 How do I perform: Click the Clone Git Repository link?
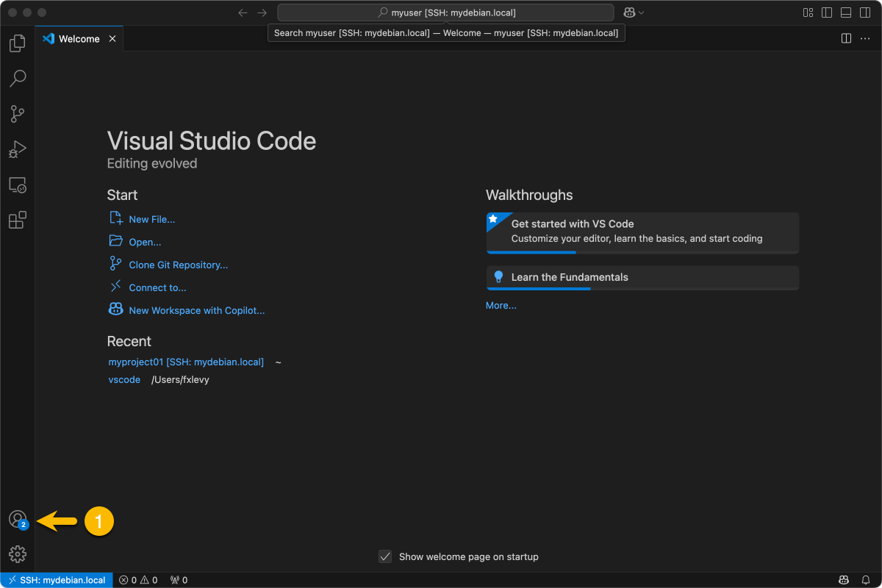pyautogui.click(x=178, y=265)
